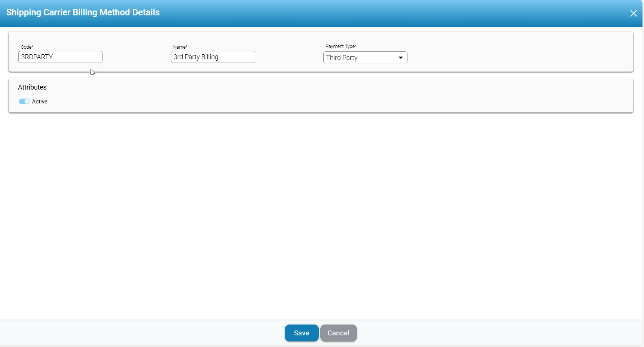Toggle the Active attribute switch
The image size is (644, 347).
(24, 102)
